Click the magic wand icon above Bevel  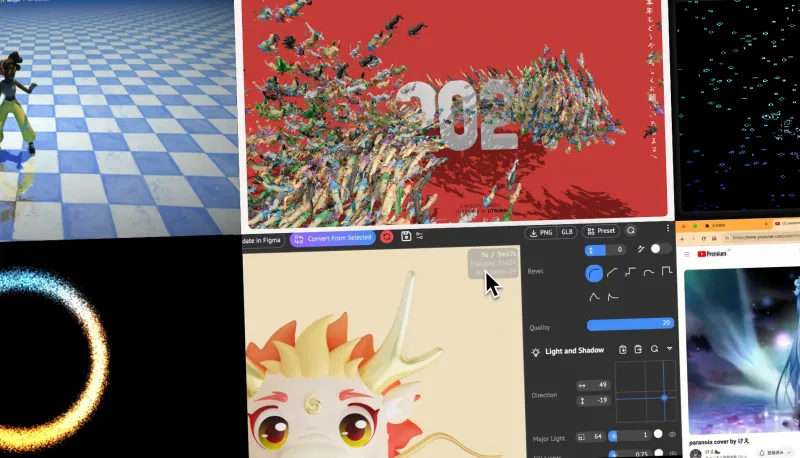click(641, 249)
